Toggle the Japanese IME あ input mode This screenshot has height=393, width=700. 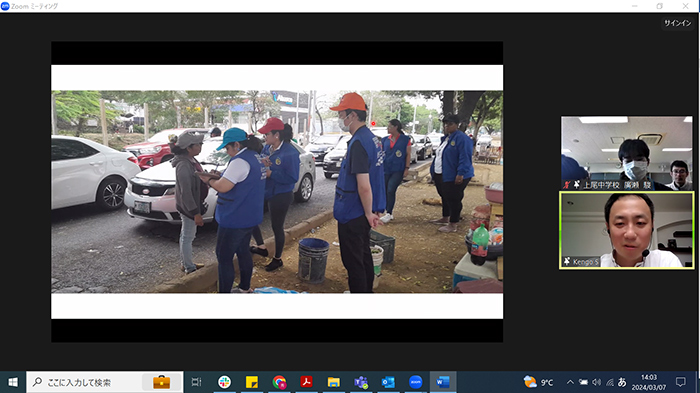pos(622,382)
